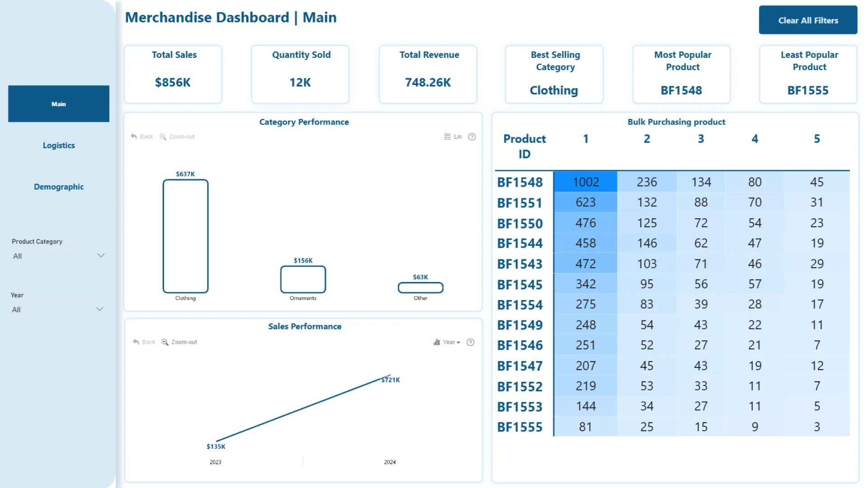Click the cell with value 476
Image resolution: width=868 pixels, height=488 pixels.
click(x=586, y=223)
